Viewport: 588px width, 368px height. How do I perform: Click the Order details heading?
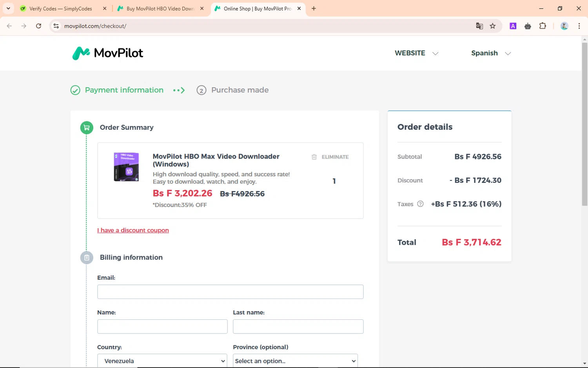(x=425, y=127)
